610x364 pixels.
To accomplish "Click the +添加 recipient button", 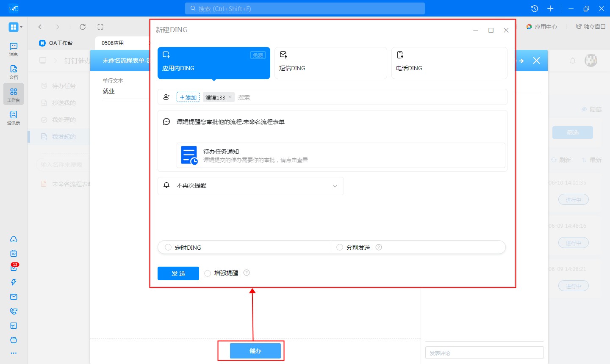I will [188, 97].
